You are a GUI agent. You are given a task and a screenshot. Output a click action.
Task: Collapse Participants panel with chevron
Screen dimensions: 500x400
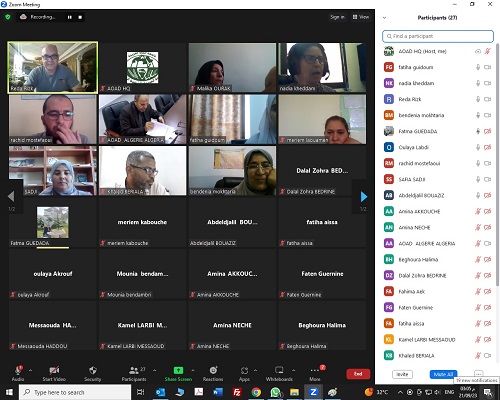tap(384, 18)
